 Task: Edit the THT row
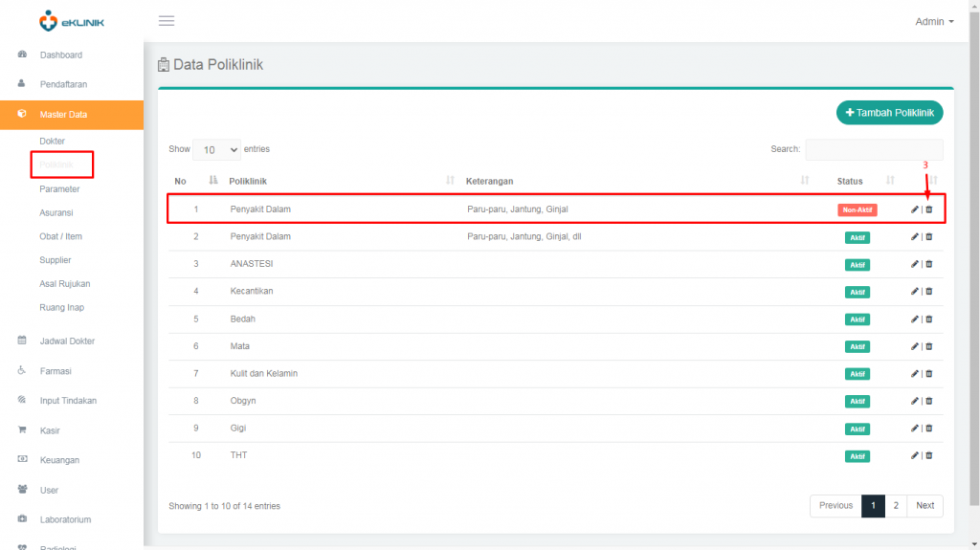[914, 455]
